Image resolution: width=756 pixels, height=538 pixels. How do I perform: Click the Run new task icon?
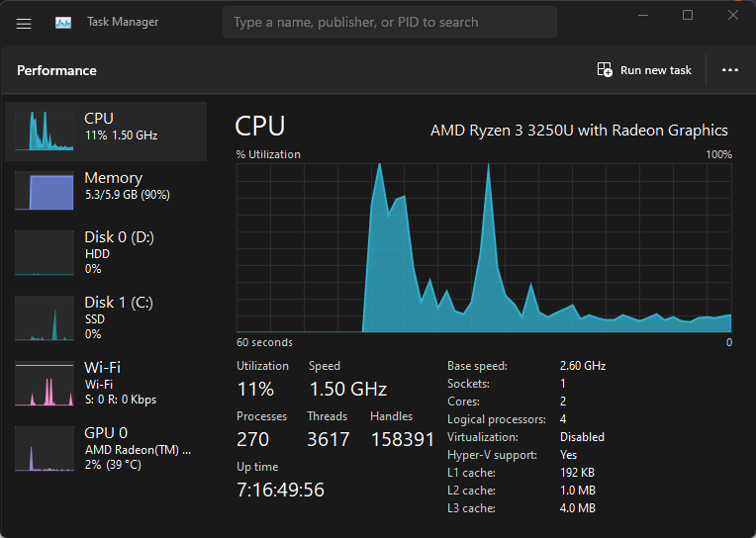pyautogui.click(x=605, y=70)
